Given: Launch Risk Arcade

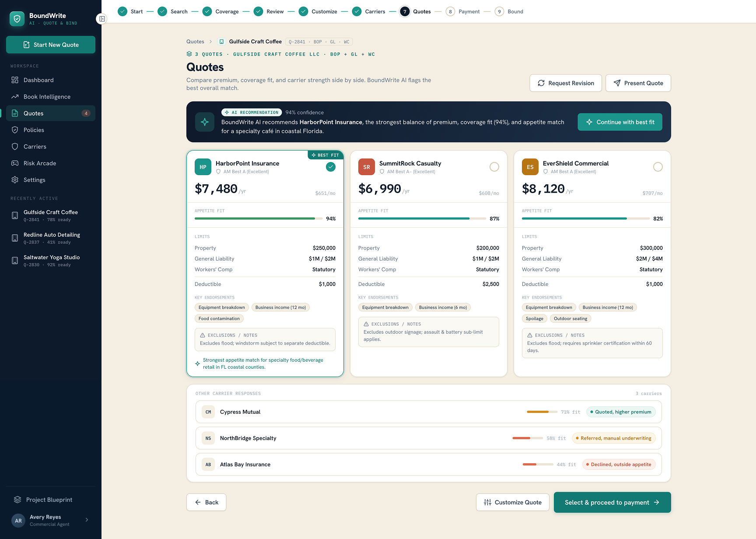Looking at the screenshot, I should point(51,163).
